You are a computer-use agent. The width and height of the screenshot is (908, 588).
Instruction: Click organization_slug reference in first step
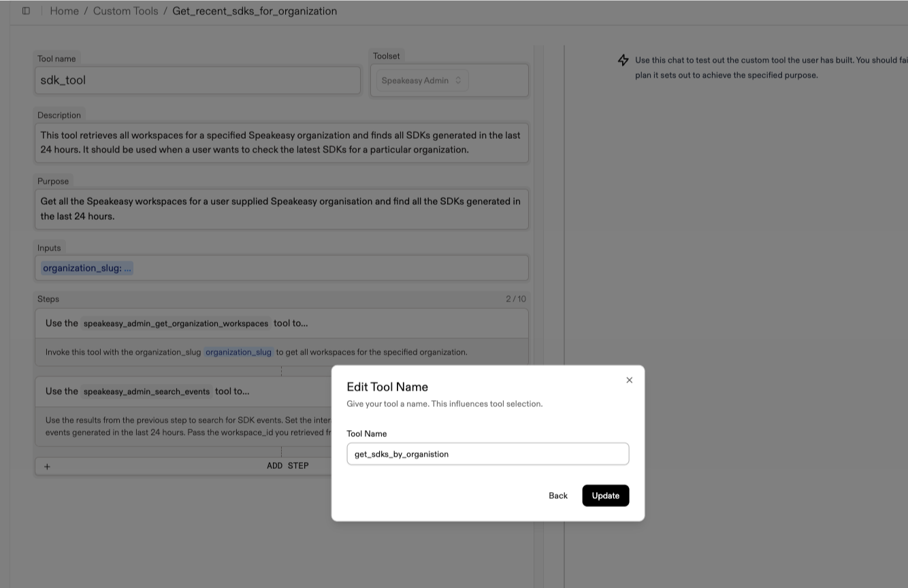pos(238,353)
